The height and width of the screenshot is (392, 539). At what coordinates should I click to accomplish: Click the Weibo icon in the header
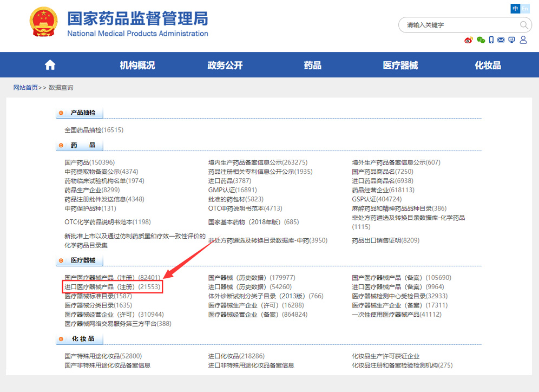[x=469, y=40]
